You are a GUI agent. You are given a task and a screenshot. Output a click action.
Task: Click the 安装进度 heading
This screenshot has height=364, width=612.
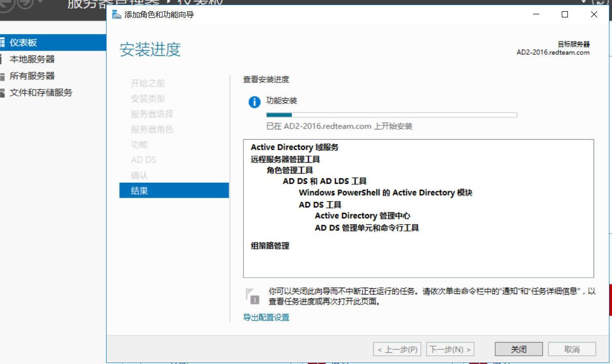pos(150,50)
